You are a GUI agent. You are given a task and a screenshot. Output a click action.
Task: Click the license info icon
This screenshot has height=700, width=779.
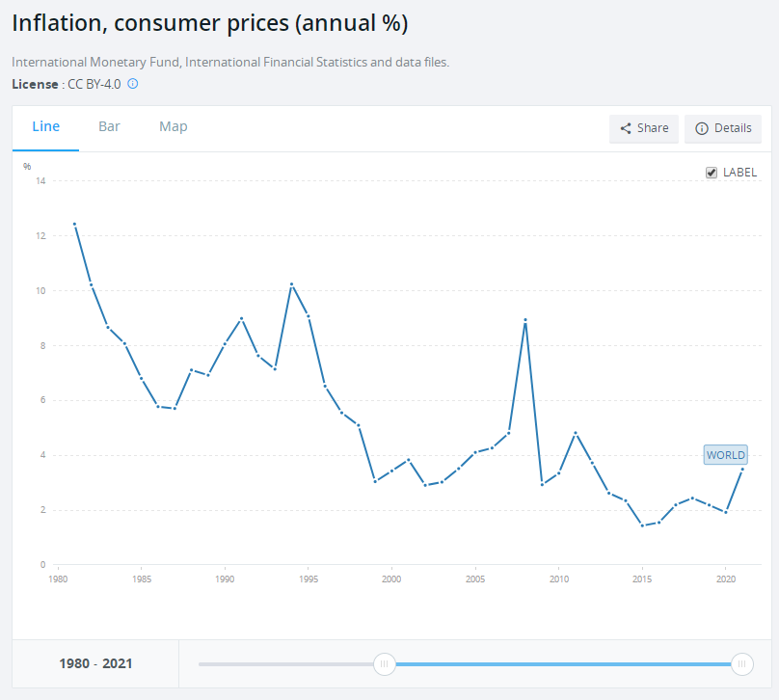[x=133, y=84]
